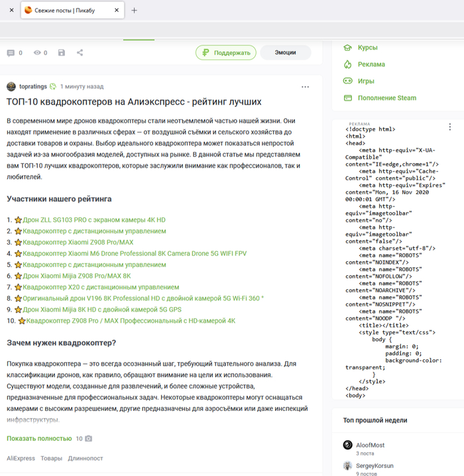
Task: Click the Игры gamepad icon
Action: tap(347, 81)
